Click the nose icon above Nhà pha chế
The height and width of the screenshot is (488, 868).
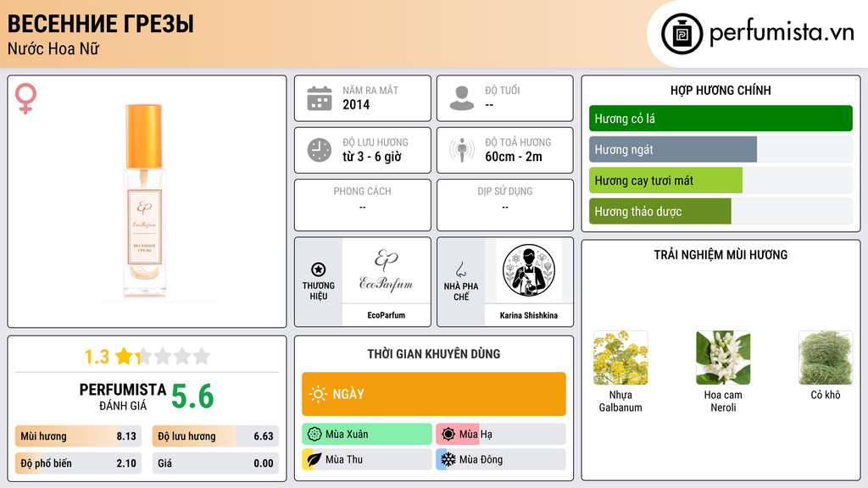[460, 269]
